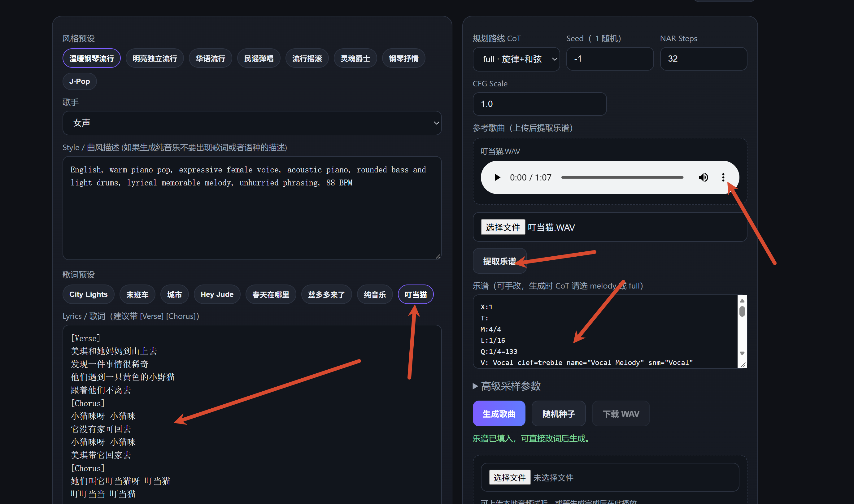
Task: Click into the Lyrics textarea
Action: [x=252, y=414]
